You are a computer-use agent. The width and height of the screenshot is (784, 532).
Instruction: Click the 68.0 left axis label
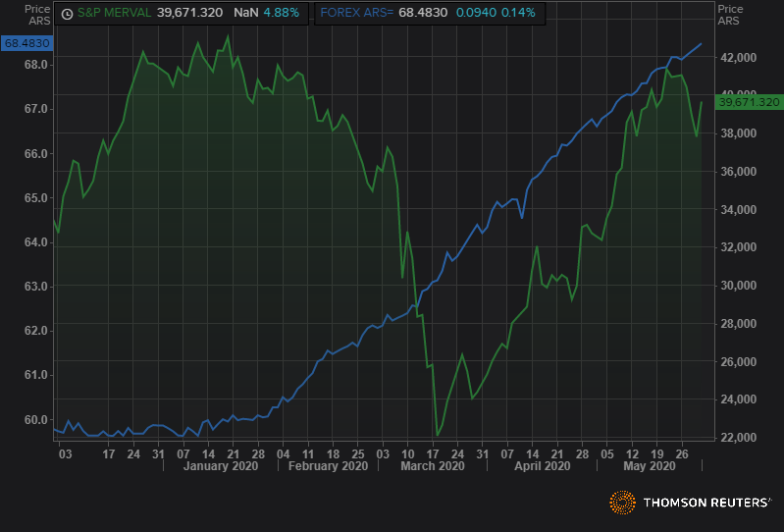point(35,65)
